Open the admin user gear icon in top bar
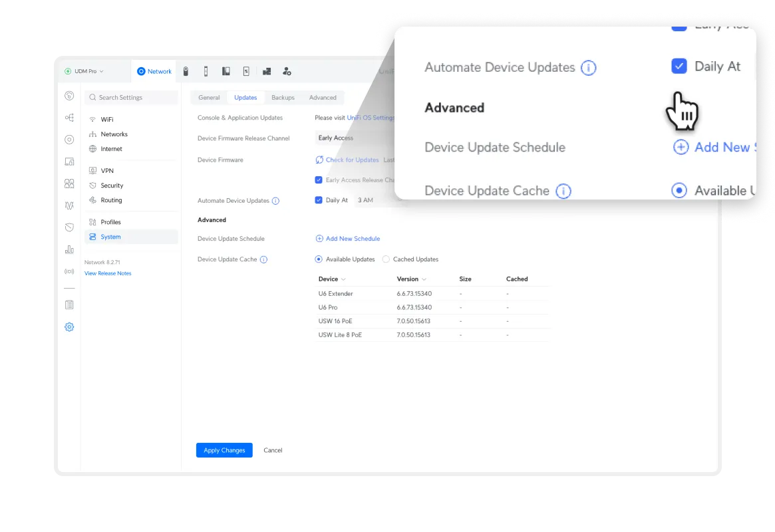The height and width of the screenshot is (532, 775). [287, 72]
